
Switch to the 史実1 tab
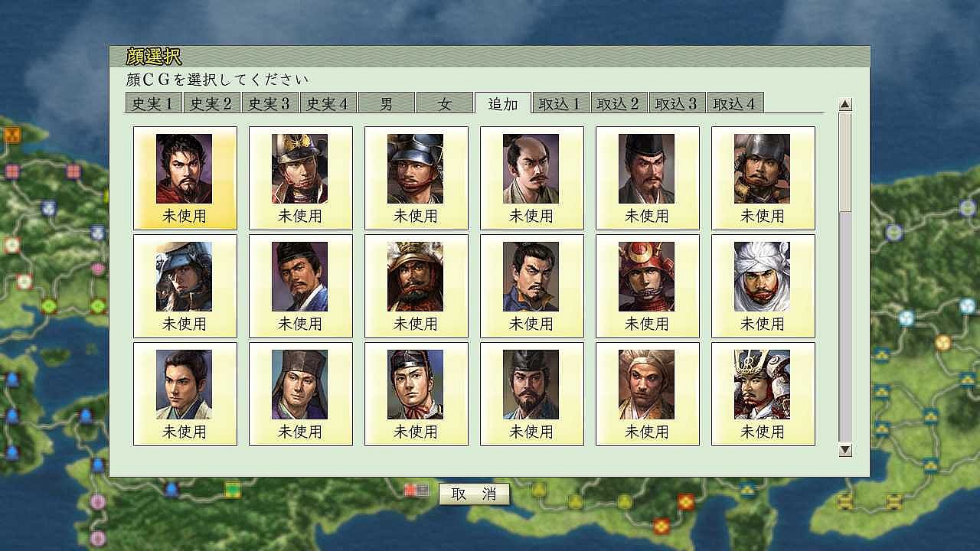tap(154, 103)
